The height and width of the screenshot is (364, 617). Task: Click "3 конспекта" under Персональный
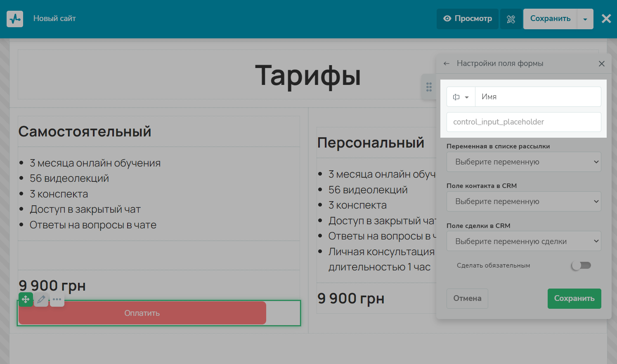[x=357, y=205]
